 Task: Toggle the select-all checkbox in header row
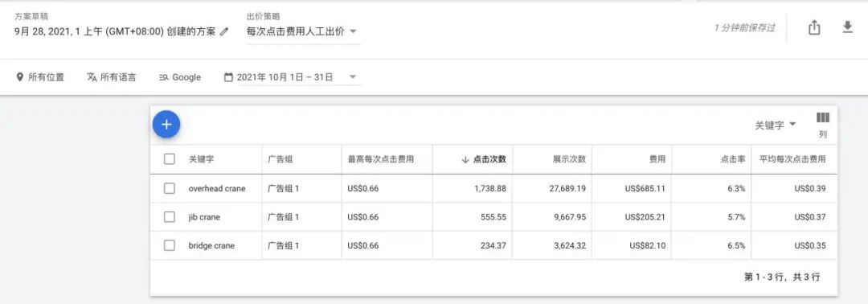click(170, 159)
